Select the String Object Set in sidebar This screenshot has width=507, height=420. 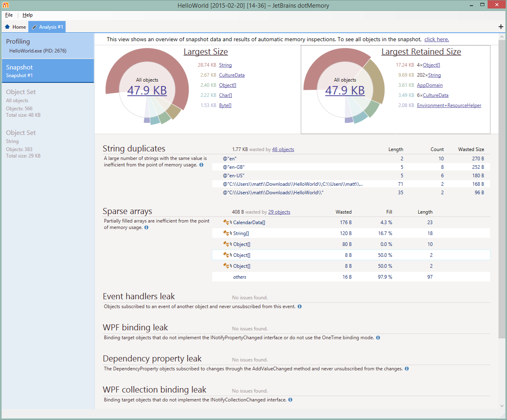click(47, 144)
